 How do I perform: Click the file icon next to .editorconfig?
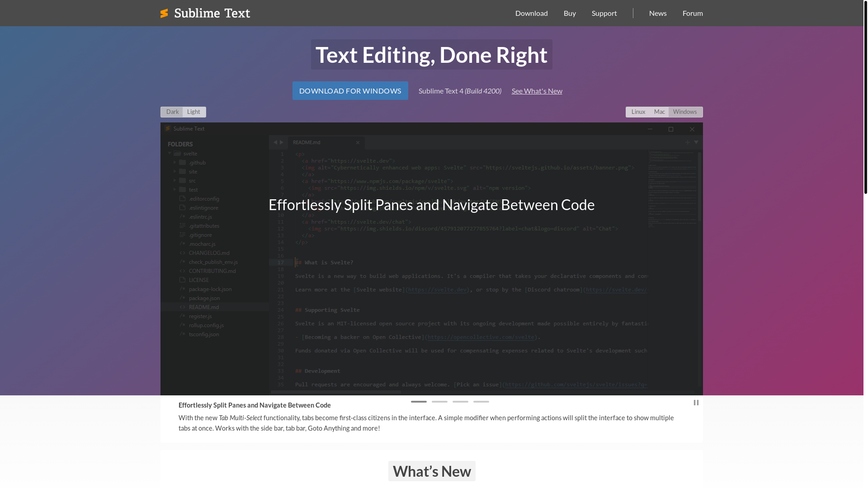(183, 199)
